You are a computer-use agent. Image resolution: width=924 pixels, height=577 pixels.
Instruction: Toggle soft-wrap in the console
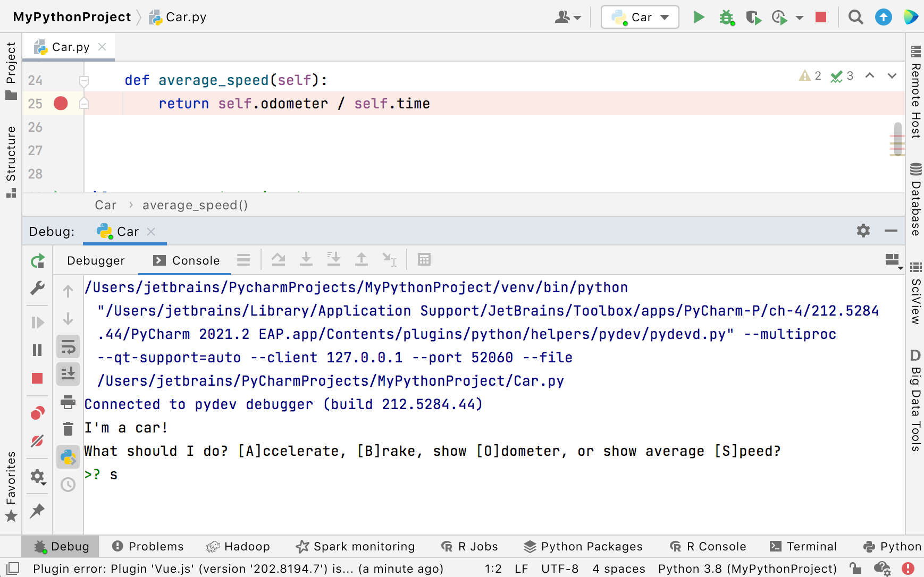pos(68,346)
